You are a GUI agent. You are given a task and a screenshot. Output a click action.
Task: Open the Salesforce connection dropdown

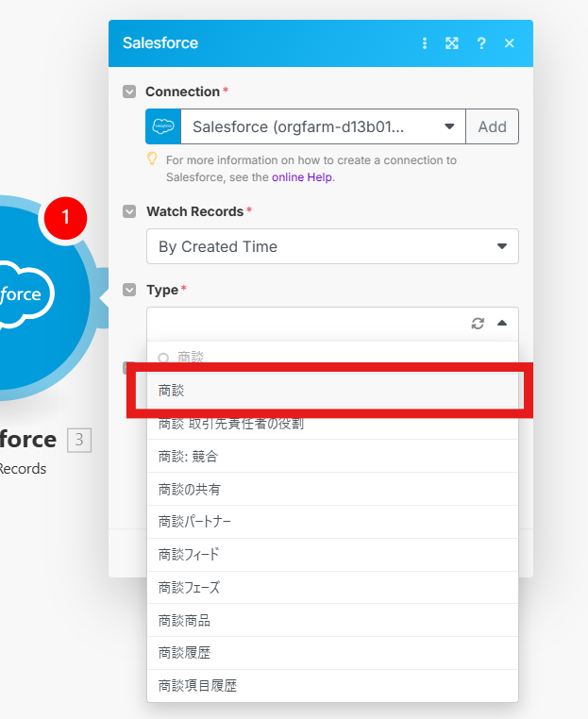click(x=324, y=126)
